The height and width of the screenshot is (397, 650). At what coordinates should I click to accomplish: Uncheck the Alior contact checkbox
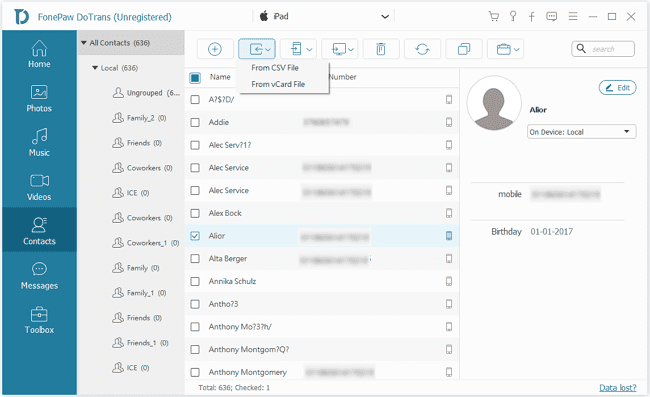(195, 236)
